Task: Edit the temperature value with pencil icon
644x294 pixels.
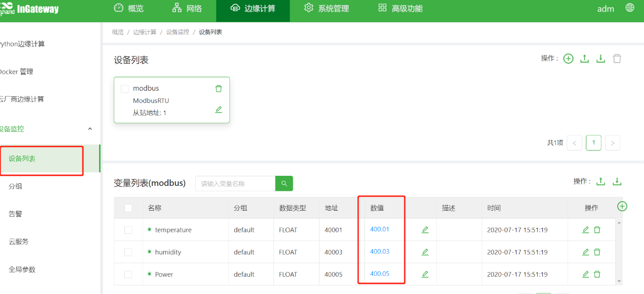Action: click(x=425, y=230)
